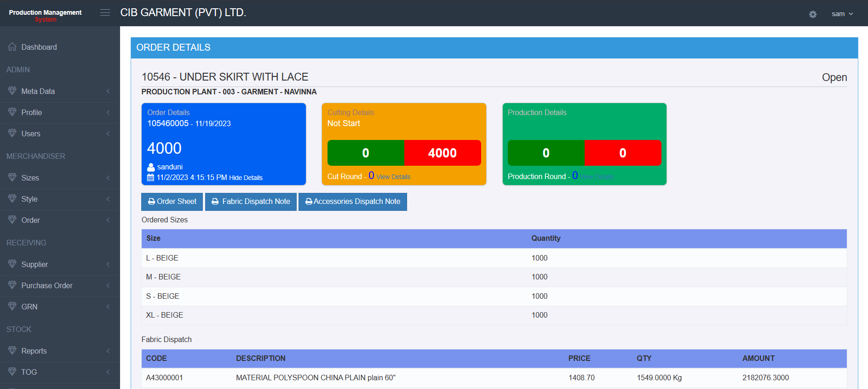Screen dimensions: 868x389
Task: Expand the Purchase Order submenu arrow
Action: coord(108,285)
